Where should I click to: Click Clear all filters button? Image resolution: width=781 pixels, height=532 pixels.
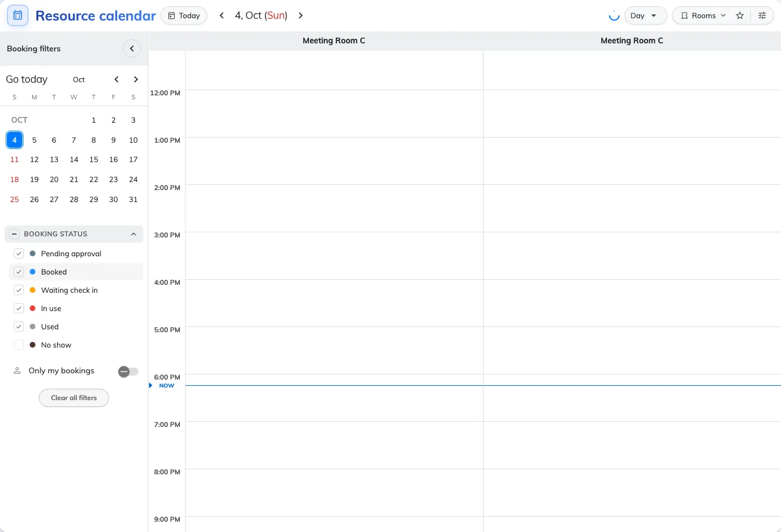point(74,398)
